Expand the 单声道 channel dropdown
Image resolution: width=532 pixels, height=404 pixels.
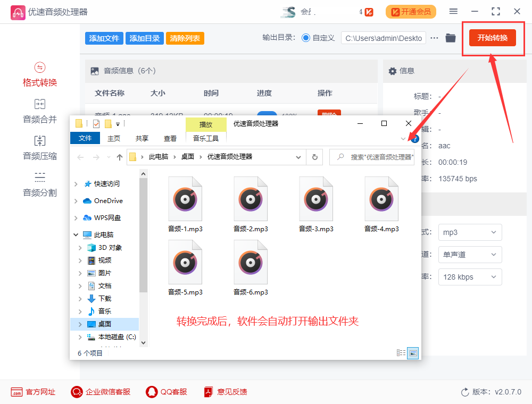click(470, 255)
